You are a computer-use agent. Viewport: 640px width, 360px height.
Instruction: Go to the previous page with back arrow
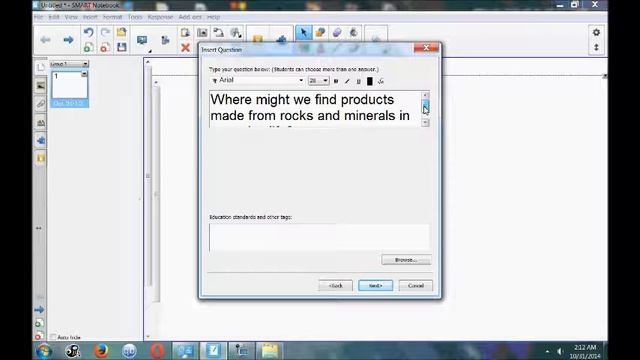click(x=45, y=40)
